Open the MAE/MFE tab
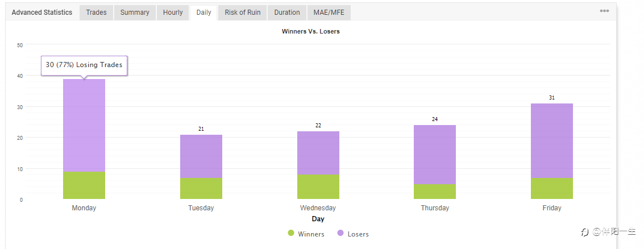 tap(329, 13)
